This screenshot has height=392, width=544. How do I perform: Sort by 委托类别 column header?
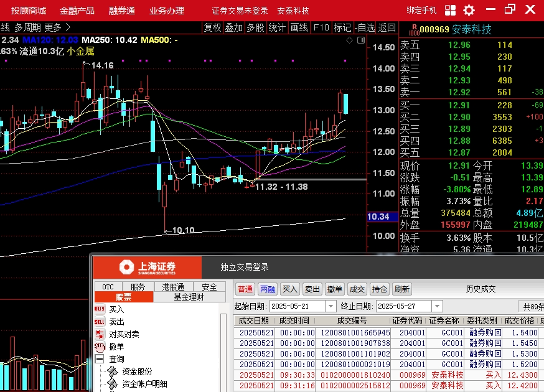[x=482, y=321]
